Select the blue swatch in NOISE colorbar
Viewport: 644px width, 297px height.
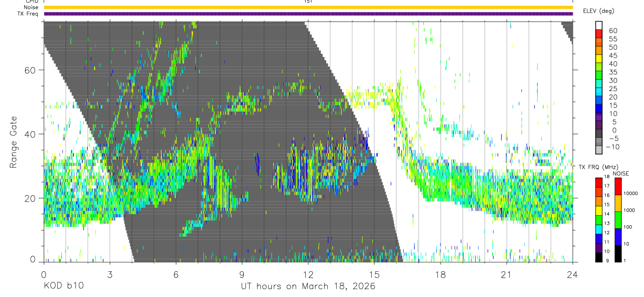coord(618,237)
